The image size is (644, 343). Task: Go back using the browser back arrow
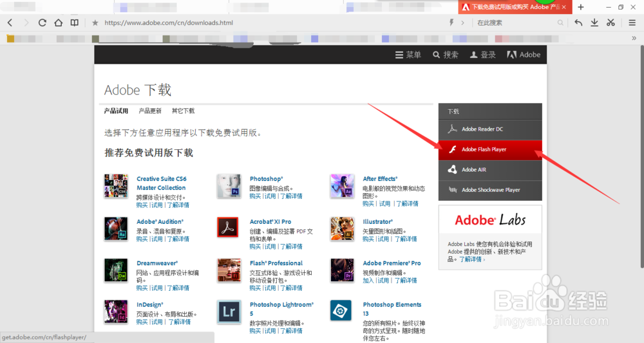[x=10, y=23]
